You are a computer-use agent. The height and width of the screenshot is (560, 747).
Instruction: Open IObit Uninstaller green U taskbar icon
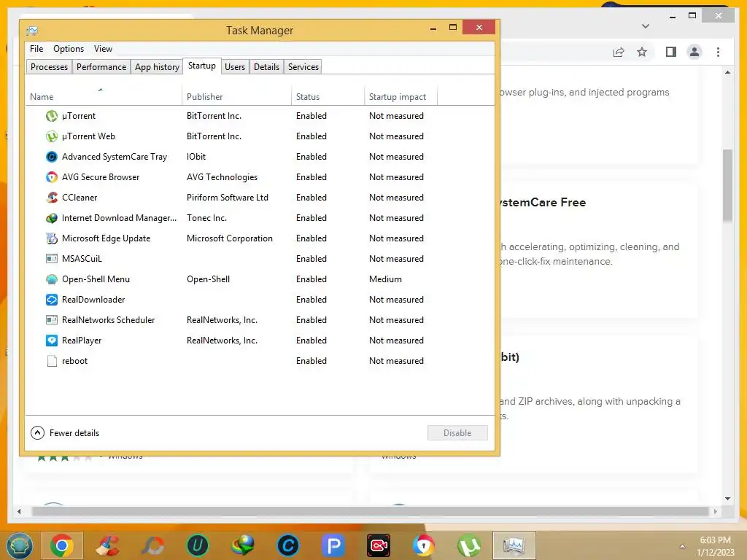pyautogui.click(x=197, y=545)
